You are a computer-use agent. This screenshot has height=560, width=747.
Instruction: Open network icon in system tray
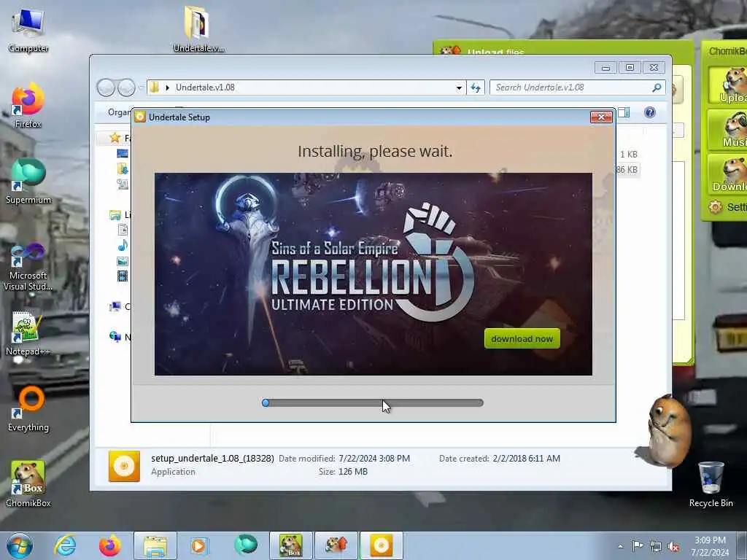coord(656,547)
